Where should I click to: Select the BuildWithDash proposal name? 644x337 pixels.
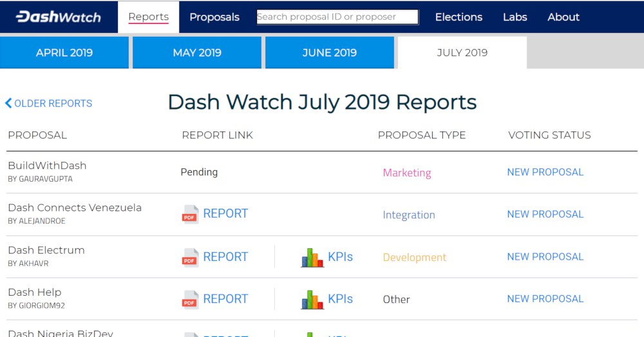click(47, 166)
